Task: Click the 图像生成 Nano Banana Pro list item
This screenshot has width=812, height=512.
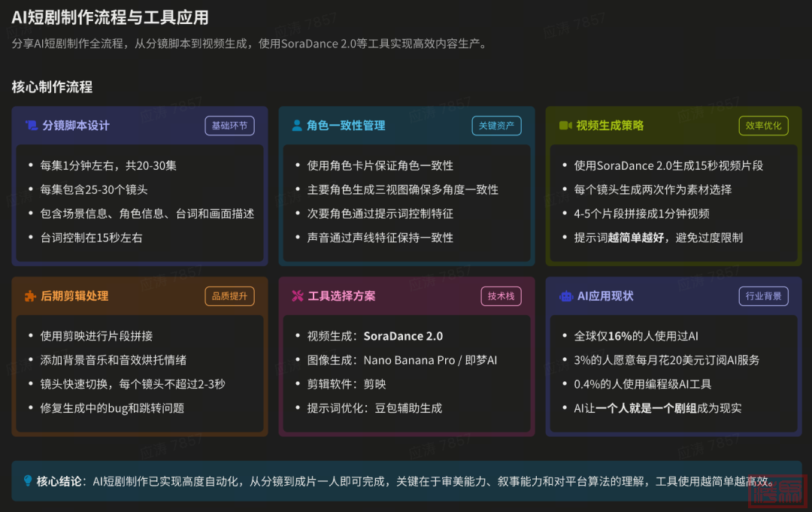Action: 401,360
